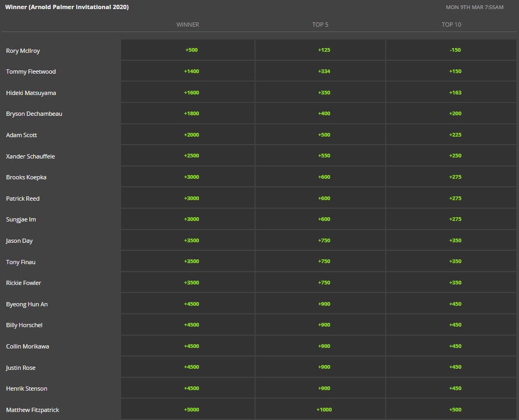Pick Adam Scott Top 5 at +500
Viewport: 519px width, 420px height.
[320, 134]
